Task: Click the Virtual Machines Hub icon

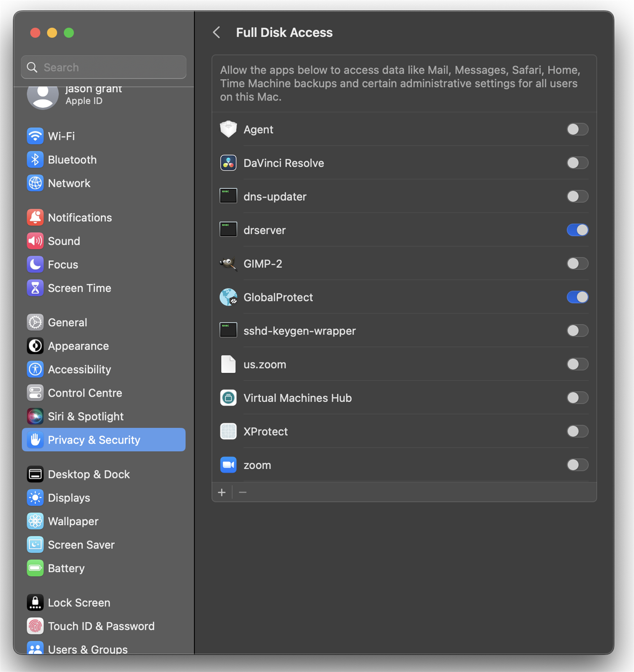Action: coord(228,398)
